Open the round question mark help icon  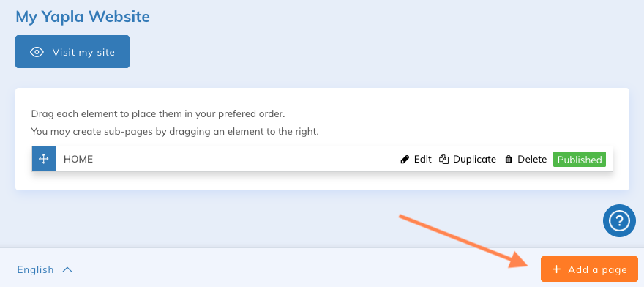(x=619, y=221)
